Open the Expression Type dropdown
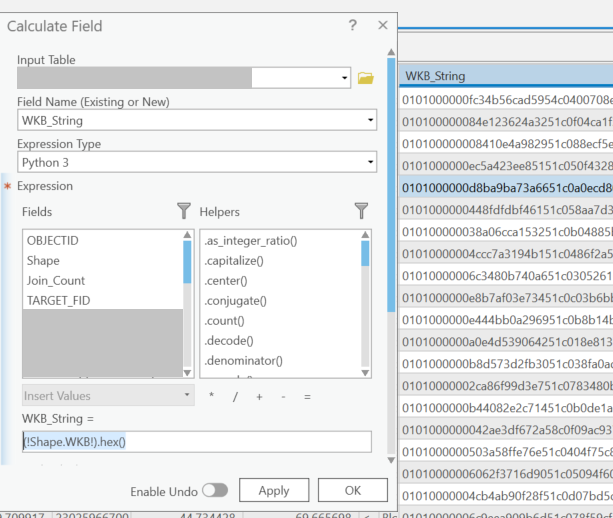 (x=371, y=163)
